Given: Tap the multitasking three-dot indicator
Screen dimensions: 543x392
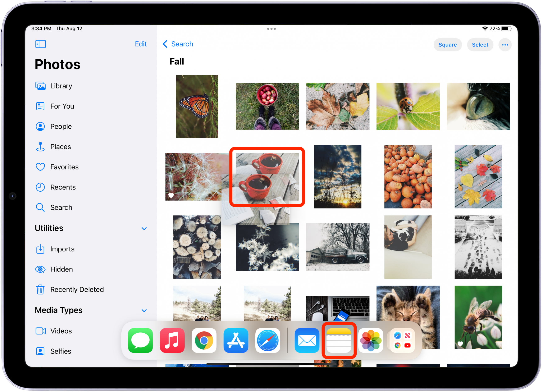Looking at the screenshot, I should (x=272, y=29).
